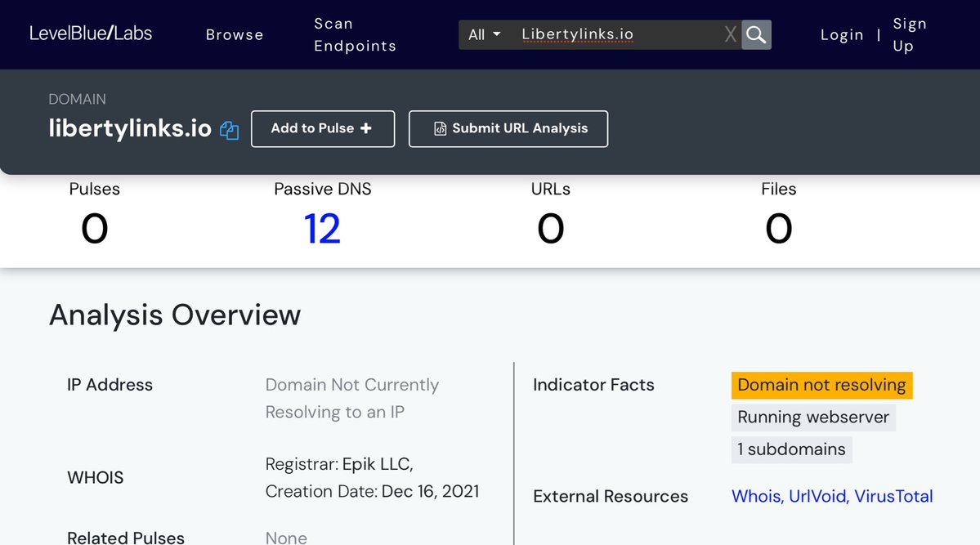Image resolution: width=980 pixels, height=545 pixels.
Task: Open the Login link
Action: tap(842, 34)
